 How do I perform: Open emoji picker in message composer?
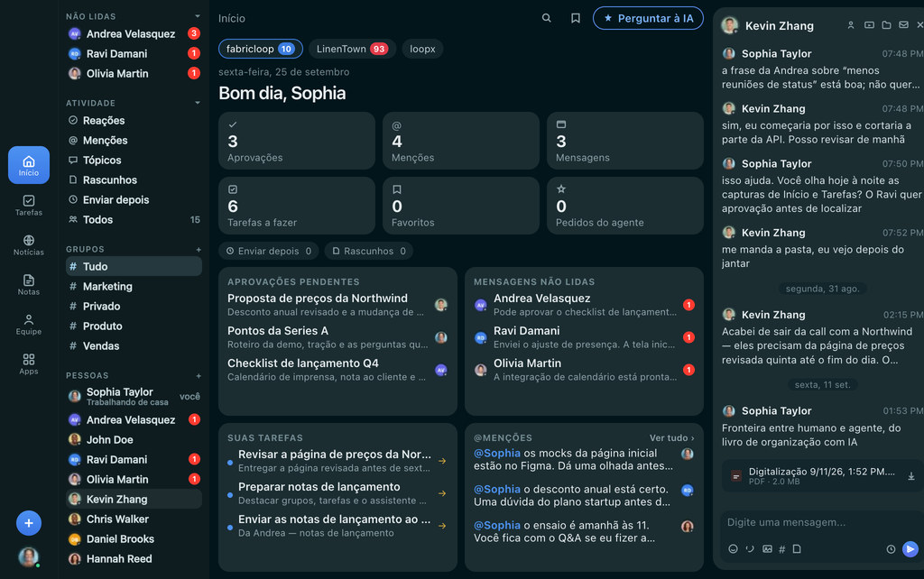tap(733, 549)
